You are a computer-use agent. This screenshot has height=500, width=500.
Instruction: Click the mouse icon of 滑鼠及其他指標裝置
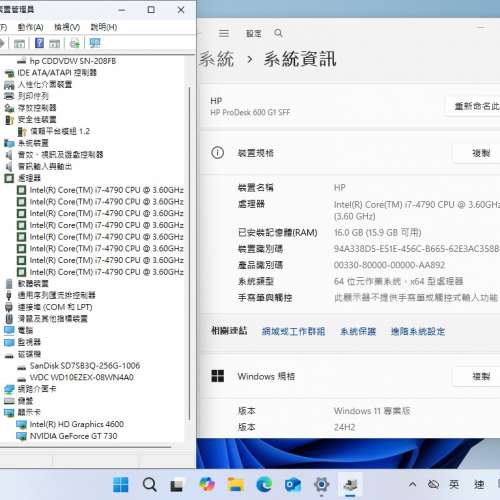pyautogui.click(x=9, y=319)
